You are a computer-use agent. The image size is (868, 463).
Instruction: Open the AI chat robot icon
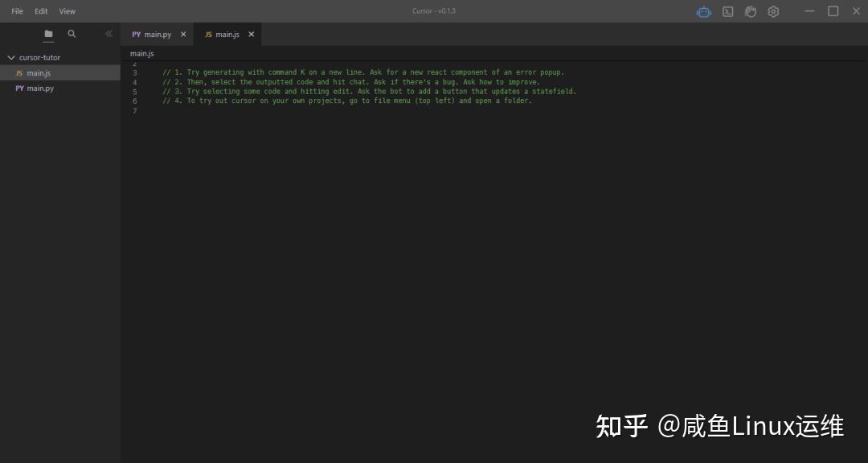[704, 11]
